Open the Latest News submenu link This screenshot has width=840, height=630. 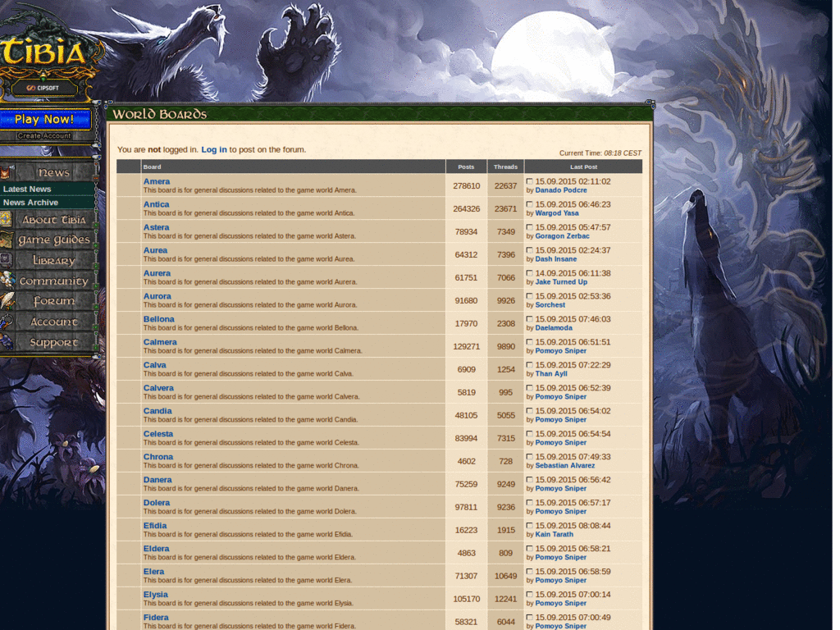coord(27,189)
